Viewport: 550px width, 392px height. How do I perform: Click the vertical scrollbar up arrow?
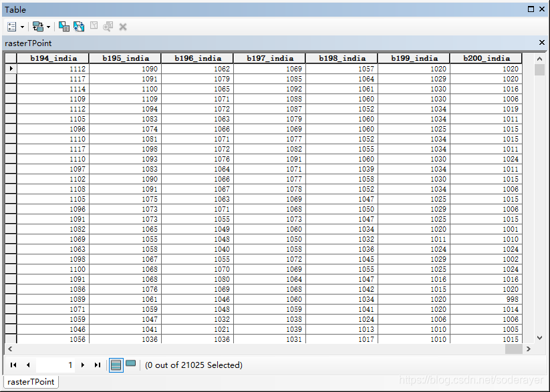click(x=539, y=59)
